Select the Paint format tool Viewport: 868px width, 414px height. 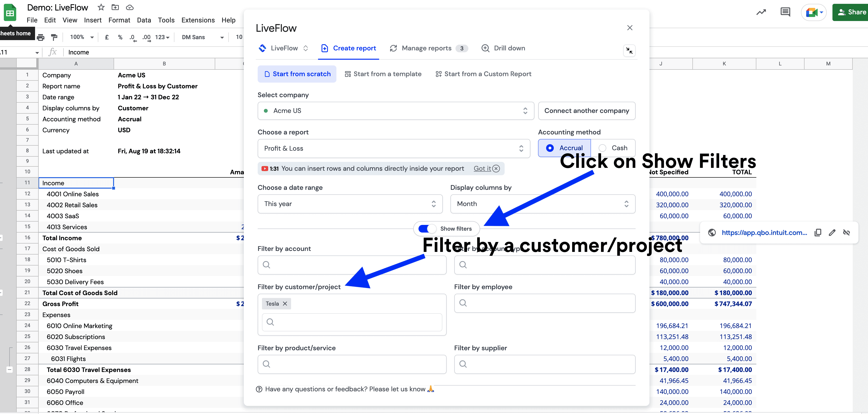coord(54,37)
